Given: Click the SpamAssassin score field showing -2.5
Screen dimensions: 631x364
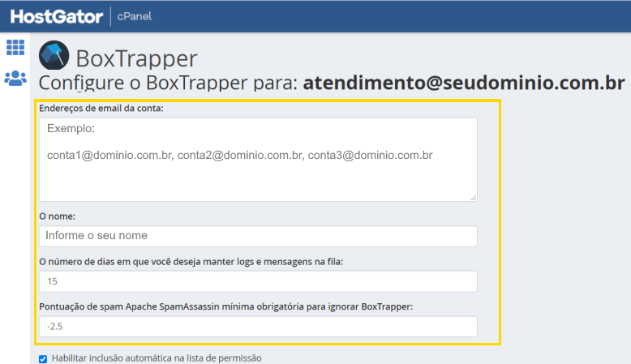Looking at the screenshot, I should pos(258,326).
